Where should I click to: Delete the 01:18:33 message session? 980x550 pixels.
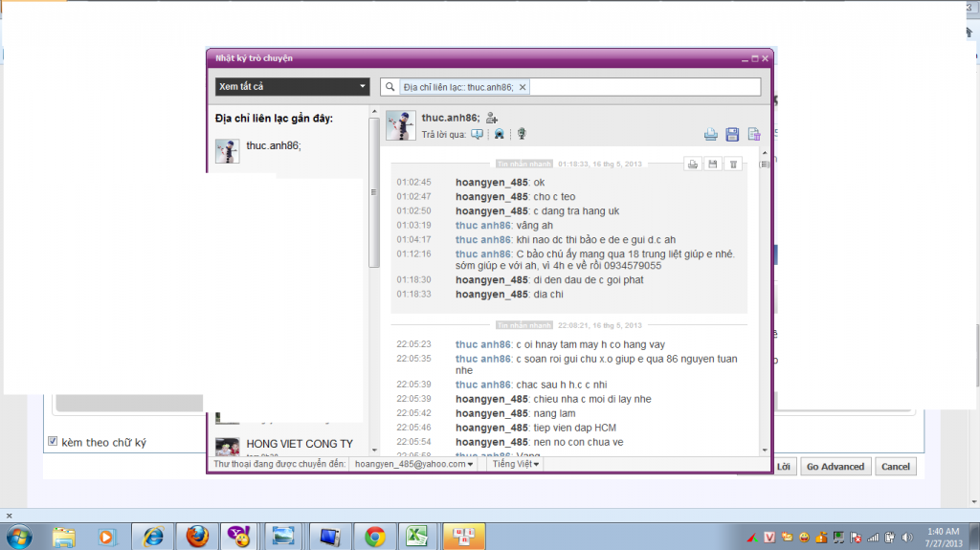tap(732, 165)
